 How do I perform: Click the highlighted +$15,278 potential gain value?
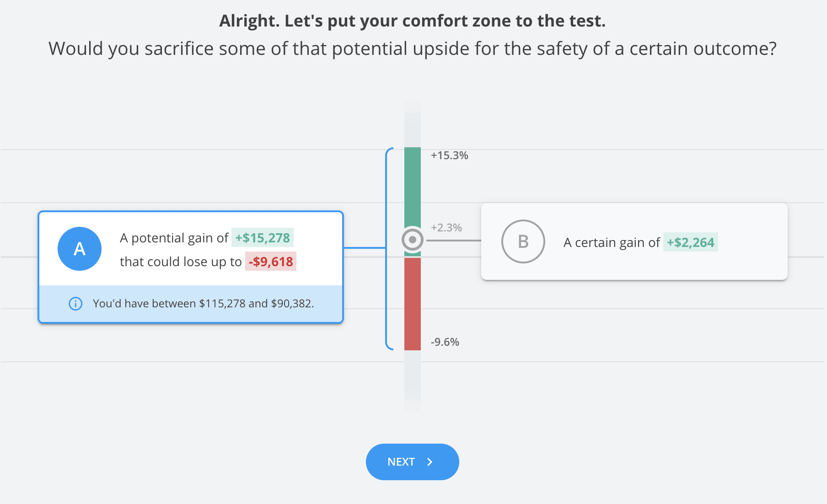[262, 238]
